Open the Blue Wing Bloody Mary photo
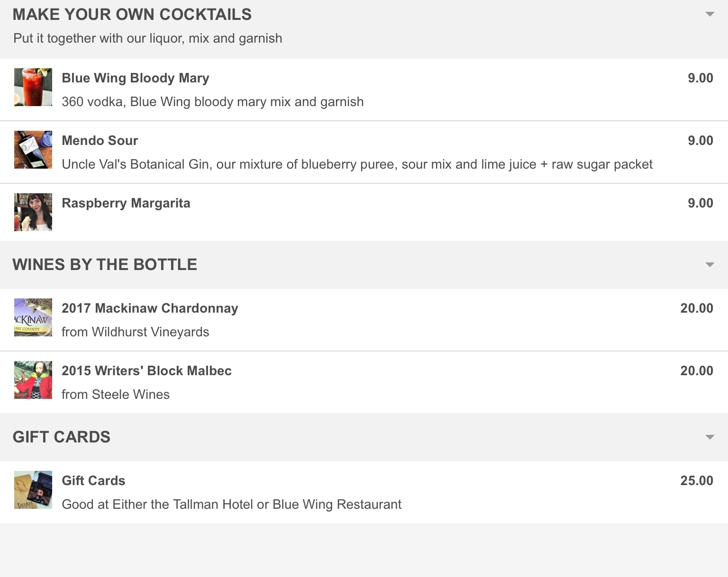Screen dimensions: 728x577 click(x=33, y=87)
